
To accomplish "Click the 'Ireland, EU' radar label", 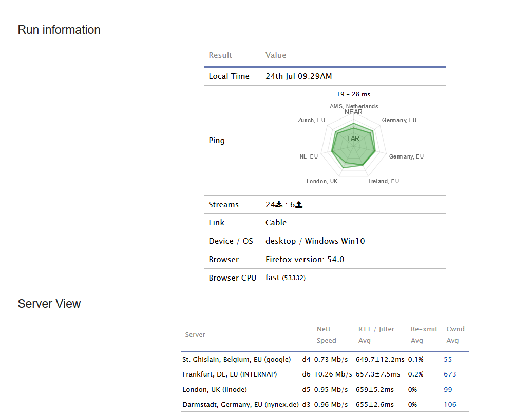I will click(384, 181).
